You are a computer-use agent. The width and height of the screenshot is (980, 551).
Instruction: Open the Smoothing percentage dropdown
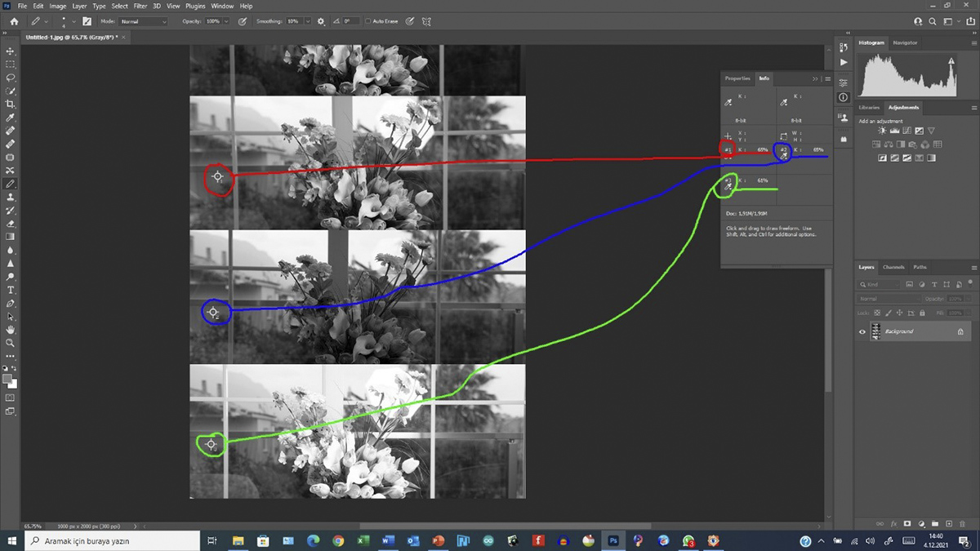point(310,21)
